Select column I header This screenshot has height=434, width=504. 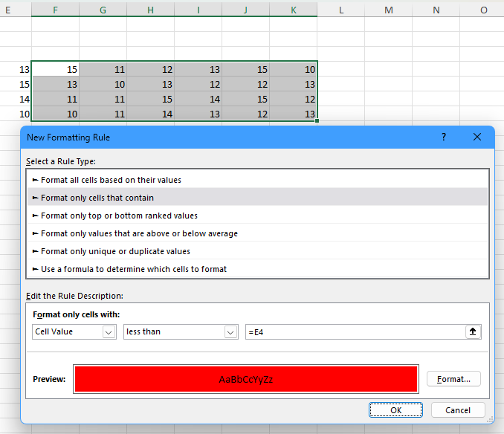coord(198,10)
